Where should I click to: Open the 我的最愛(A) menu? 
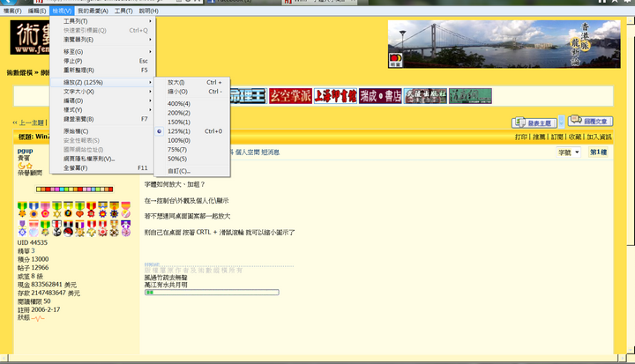(x=93, y=11)
